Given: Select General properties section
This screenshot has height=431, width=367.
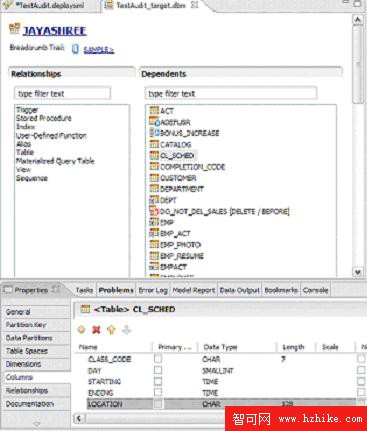Looking at the screenshot, I should tap(36, 312).
